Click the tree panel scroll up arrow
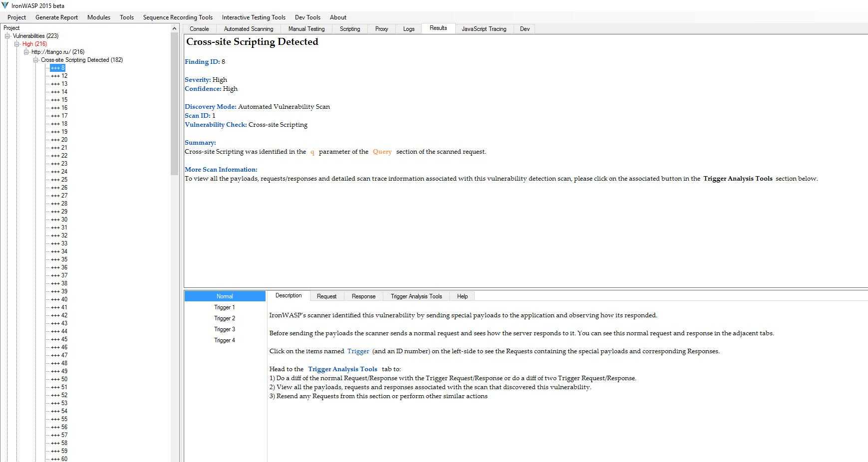Viewport: 868px width, 462px height. tap(174, 28)
